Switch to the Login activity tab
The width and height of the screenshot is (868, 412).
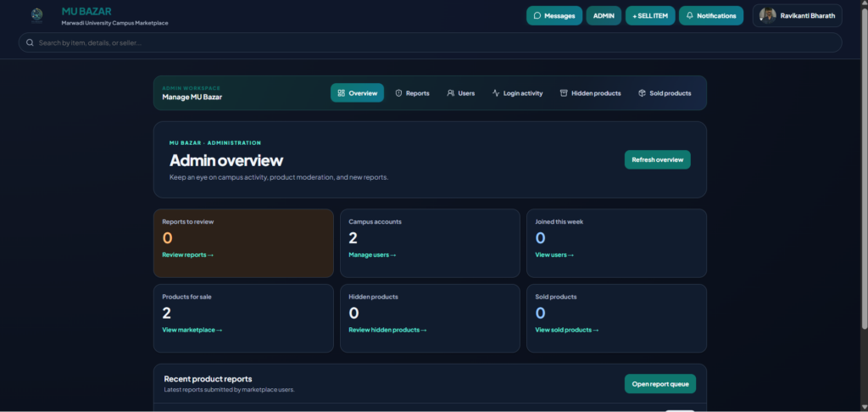tap(518, 93)
